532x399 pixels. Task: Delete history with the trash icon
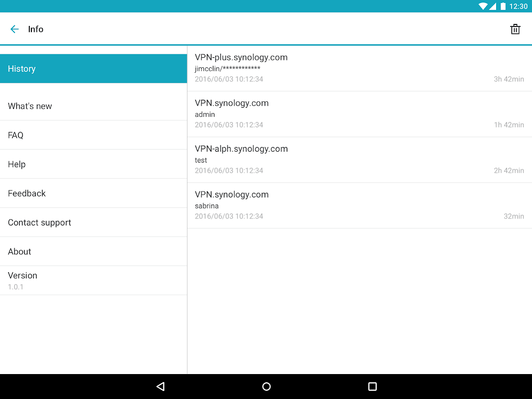[515, 29]
